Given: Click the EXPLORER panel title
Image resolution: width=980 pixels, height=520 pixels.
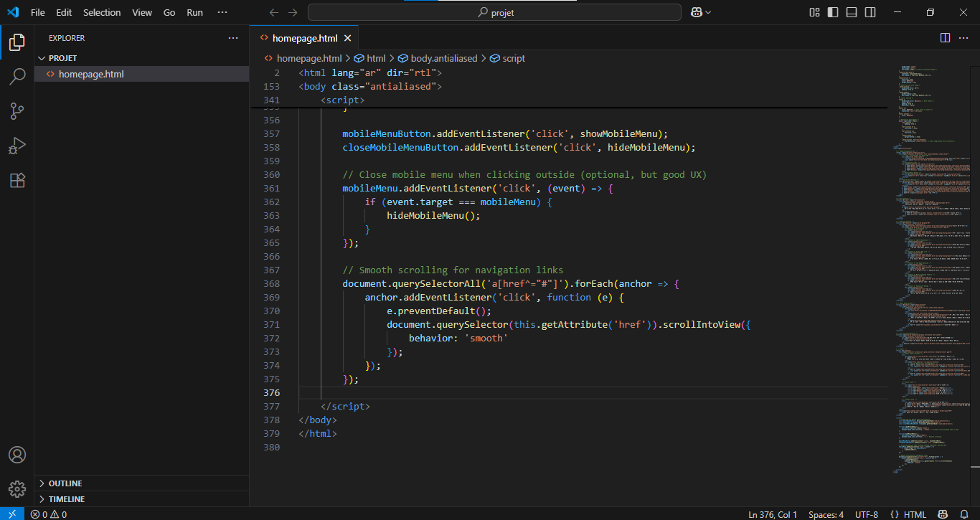Looking at the screenshot, I should tap(67, 38).
